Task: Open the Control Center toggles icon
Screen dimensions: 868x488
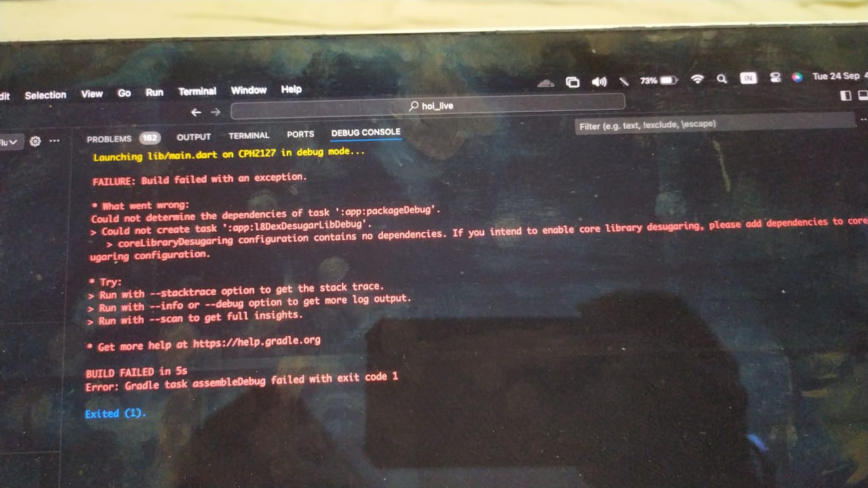Action: [775, 78]
